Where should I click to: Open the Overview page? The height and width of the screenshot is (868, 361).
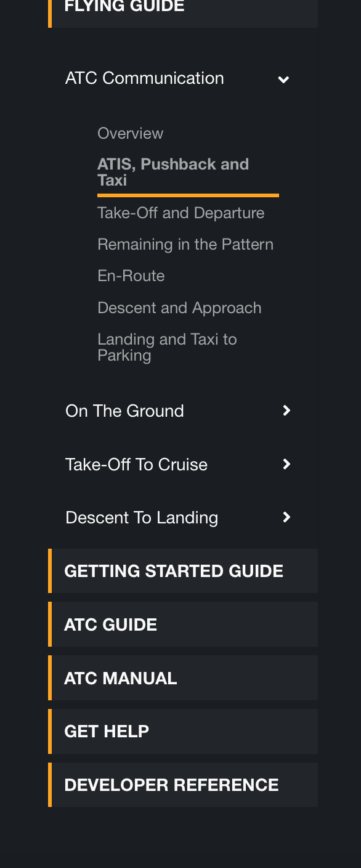point(130,133)
